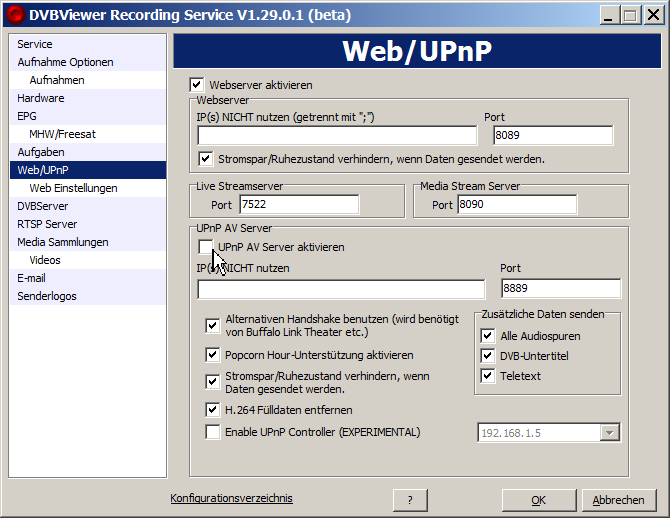
Task: Select Media Sammlungen in sidebar
Action: 88,242
